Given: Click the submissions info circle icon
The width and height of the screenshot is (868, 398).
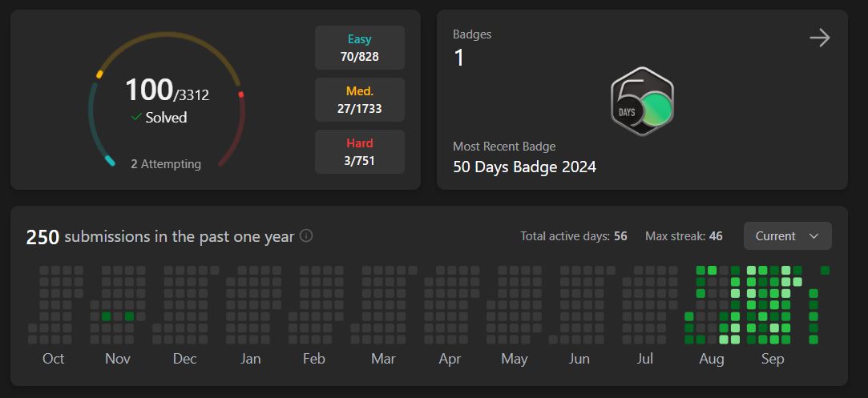Looking at the screenshot, I should [306, 236].
